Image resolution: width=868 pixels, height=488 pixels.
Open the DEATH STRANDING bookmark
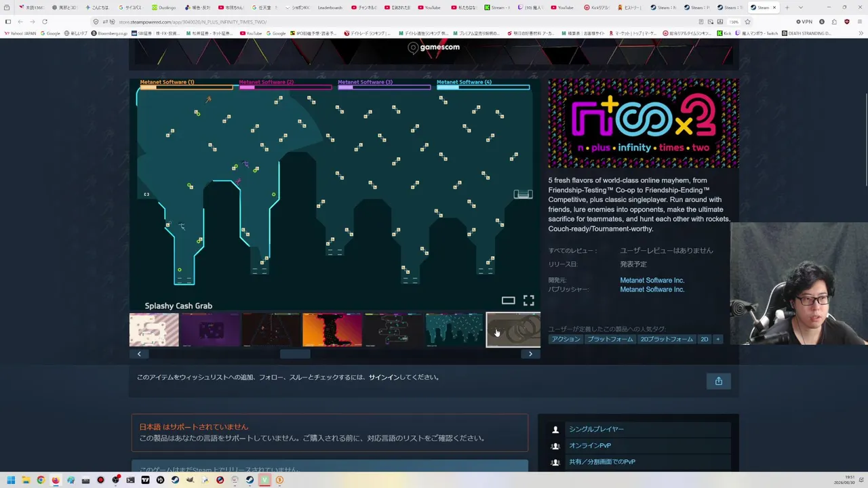807,33
